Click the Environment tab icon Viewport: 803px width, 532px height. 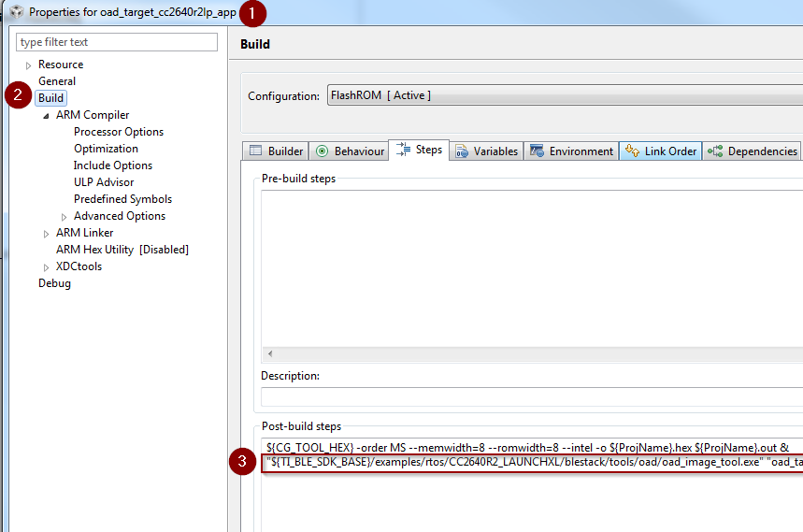538,151
